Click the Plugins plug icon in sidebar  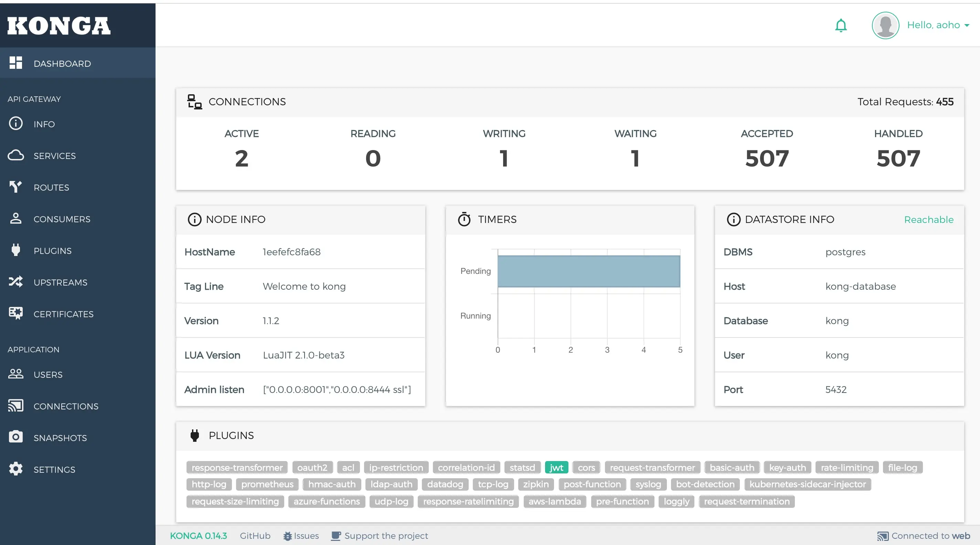[15, 250]
